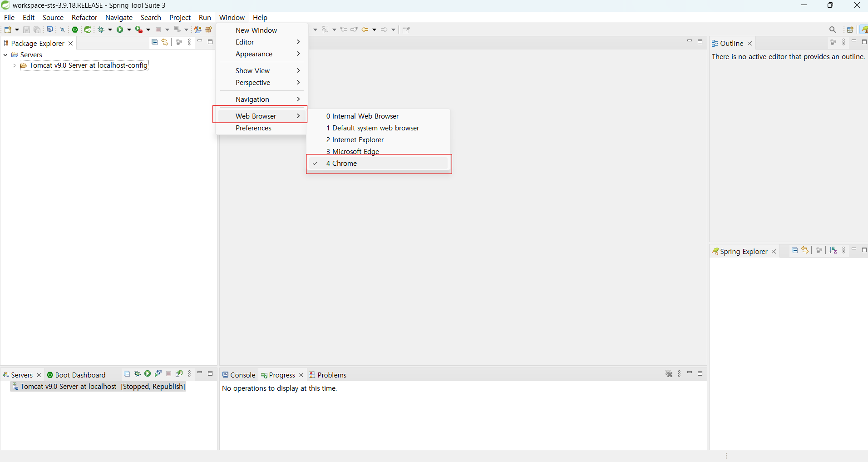The image size is (868, 462).
Task: Select 2 Internet Explorer browser option
Action: pos(379,140)
